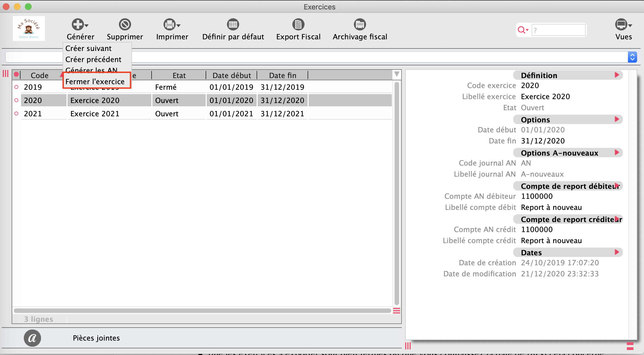Click the vertical scrollbar of the list
Viewport: 644px width, 355px height.
tap(397, 193)
